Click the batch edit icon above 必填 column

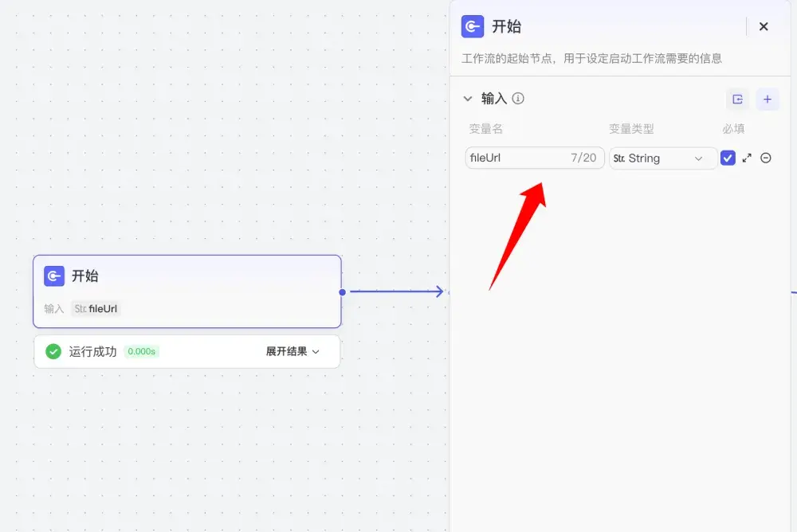(x=737, y=99)
